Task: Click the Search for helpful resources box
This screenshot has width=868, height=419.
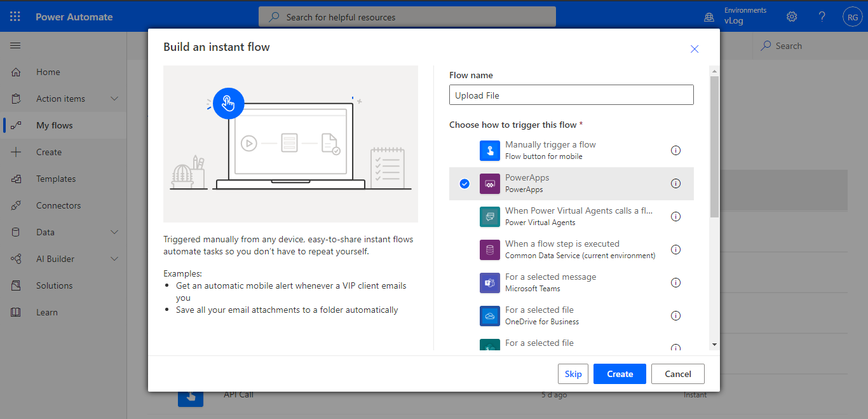Action: click(407, 17)
